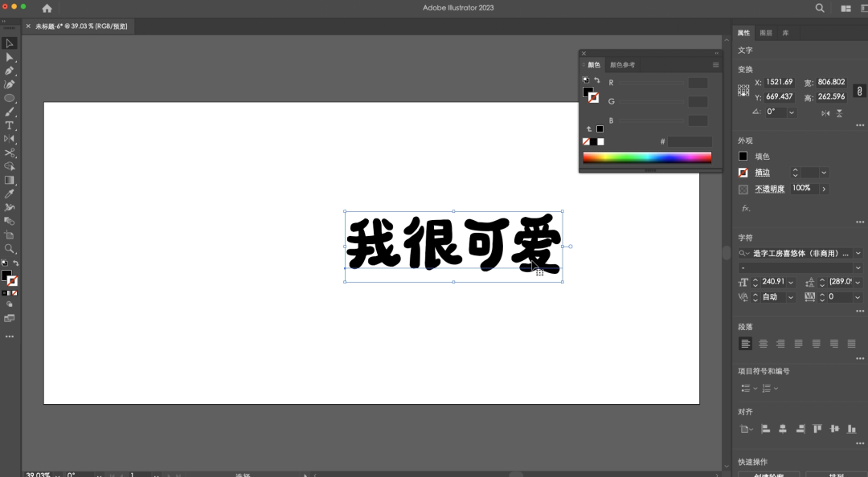This screenshot has width=868, height=477.
Task: Select the Zoom magnifier tool
Action: pyautogui.click(x=10, y=249)
